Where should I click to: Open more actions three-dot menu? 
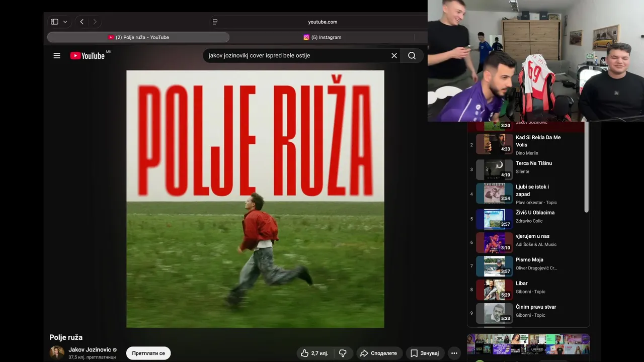454,353
